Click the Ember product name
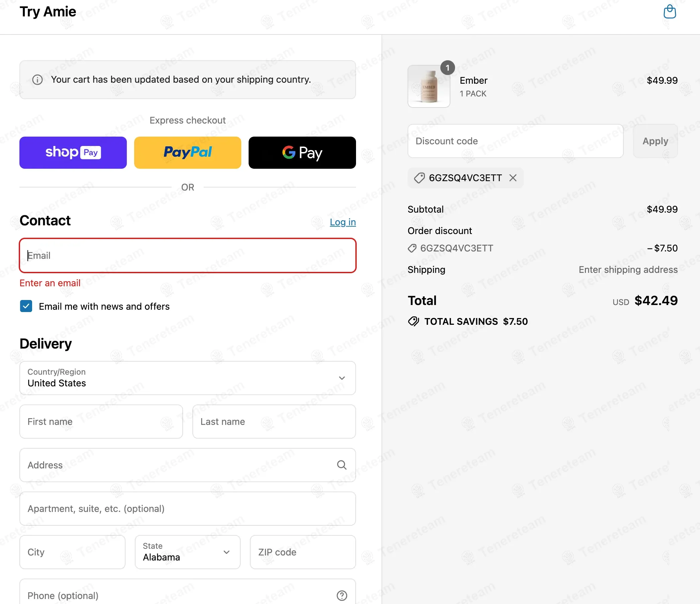This screenshot has width=700, height=604. (x=473, y=80)
